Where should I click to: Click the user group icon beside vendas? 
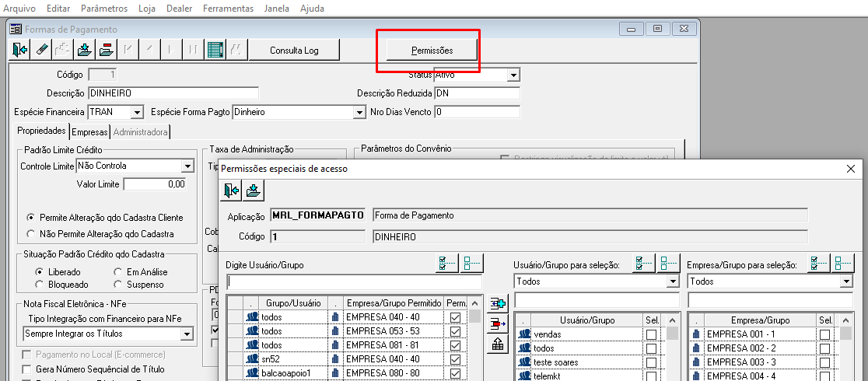click(x=525, y=334)
